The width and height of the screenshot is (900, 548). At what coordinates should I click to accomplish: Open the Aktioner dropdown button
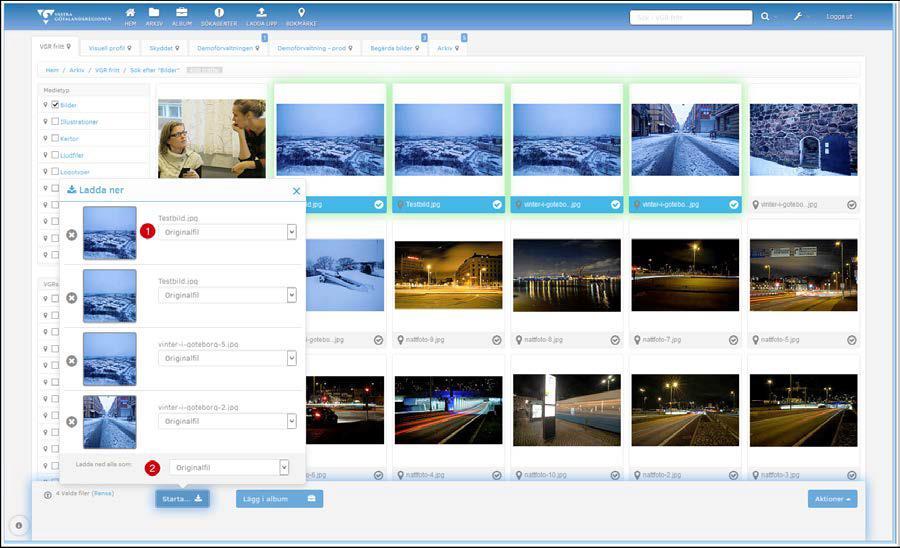pos(832,499)
